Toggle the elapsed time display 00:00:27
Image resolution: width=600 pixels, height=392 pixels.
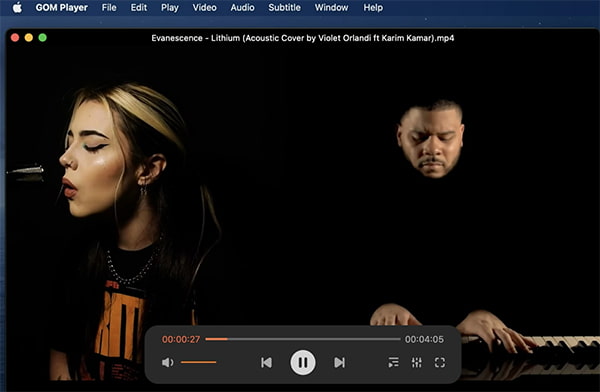point(181,339)
